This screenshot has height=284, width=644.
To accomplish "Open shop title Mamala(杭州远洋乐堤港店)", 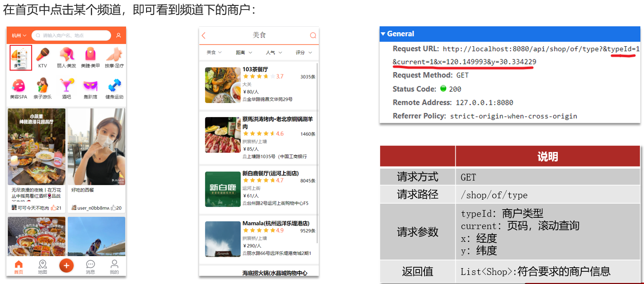I will click(276, 223).
